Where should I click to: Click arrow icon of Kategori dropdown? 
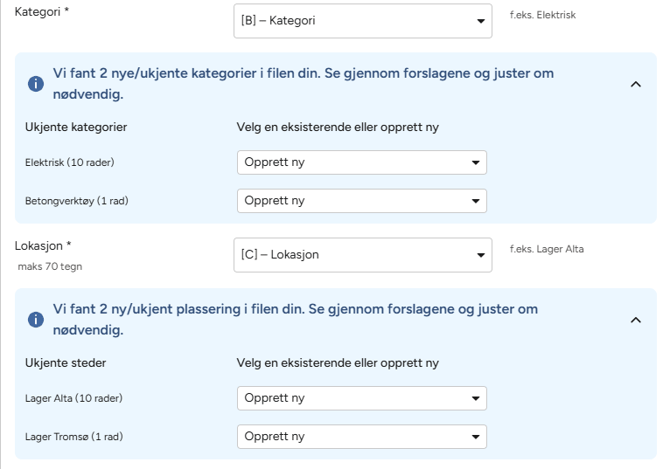pos(481,21)
